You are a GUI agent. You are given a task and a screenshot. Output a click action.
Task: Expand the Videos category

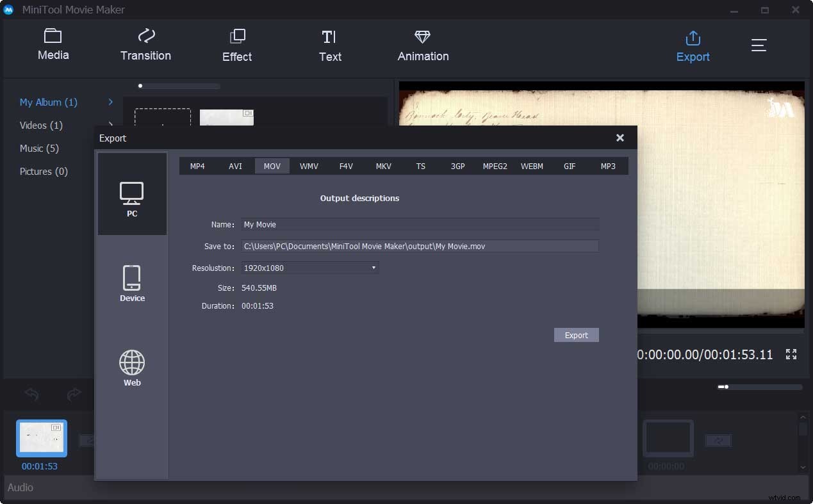[x=110, y=125]
